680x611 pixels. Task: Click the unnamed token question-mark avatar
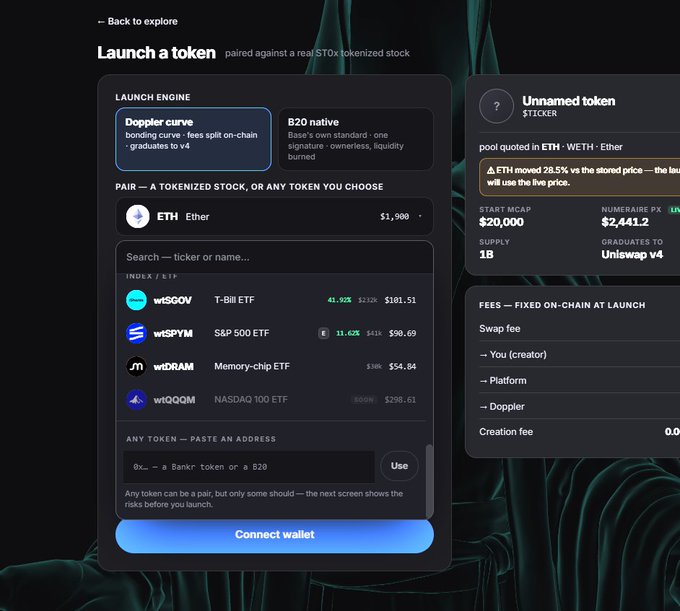coord(497,106)
